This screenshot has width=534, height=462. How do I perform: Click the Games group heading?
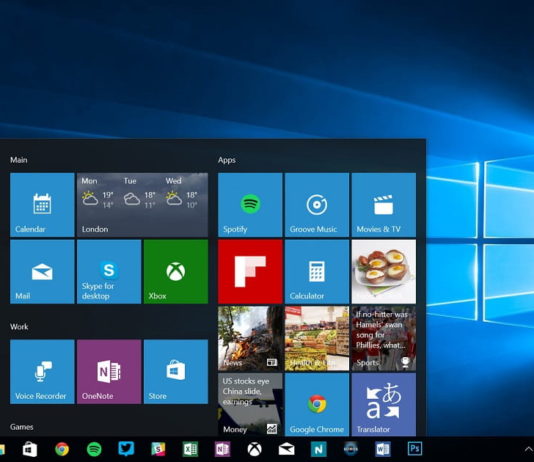[x=21, y=427]
